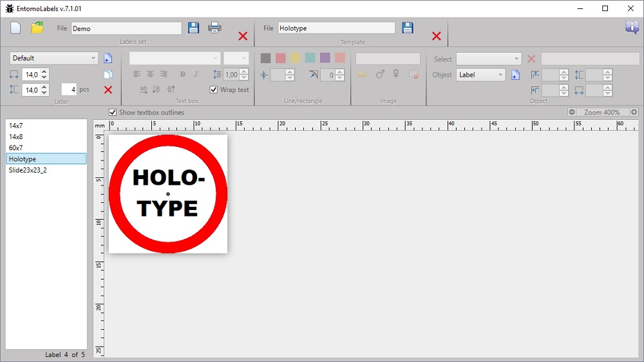This screenshot has height=362, width=644.
Task: Duplicate the current label
Action: pos(108,75)
